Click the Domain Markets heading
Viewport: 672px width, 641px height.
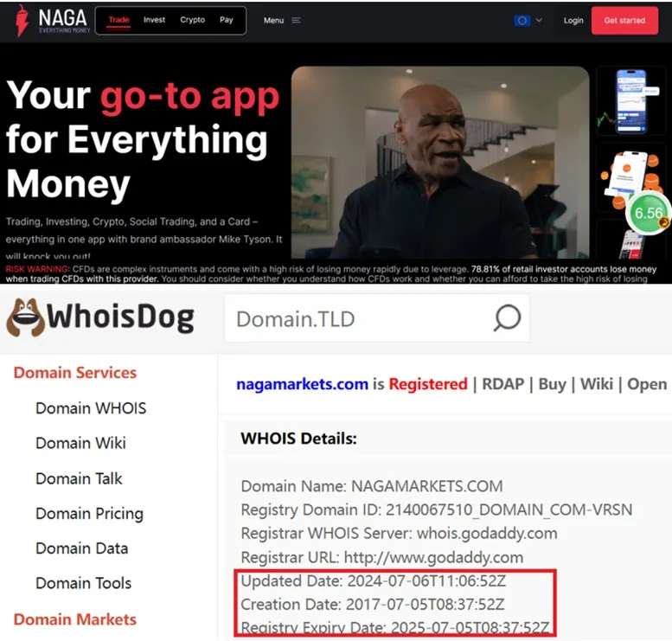[75, 619]
